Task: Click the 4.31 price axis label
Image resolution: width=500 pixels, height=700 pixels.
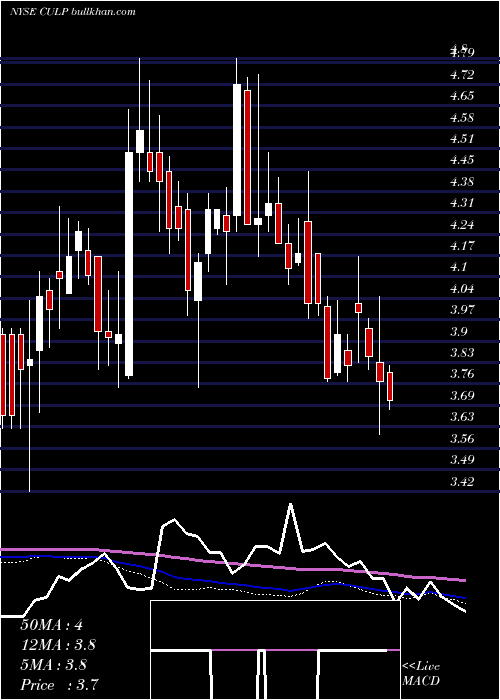Action: pos(462,203)
